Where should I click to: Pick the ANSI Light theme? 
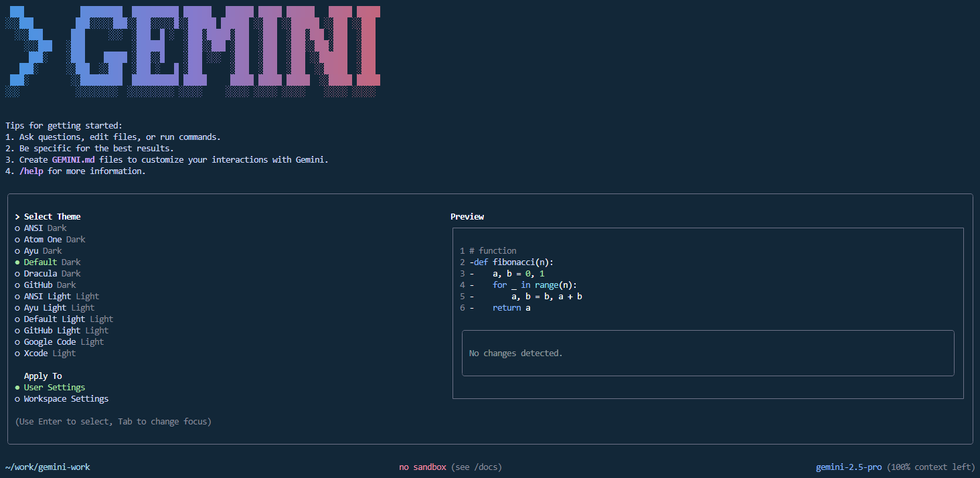click(x=47, y=296)
